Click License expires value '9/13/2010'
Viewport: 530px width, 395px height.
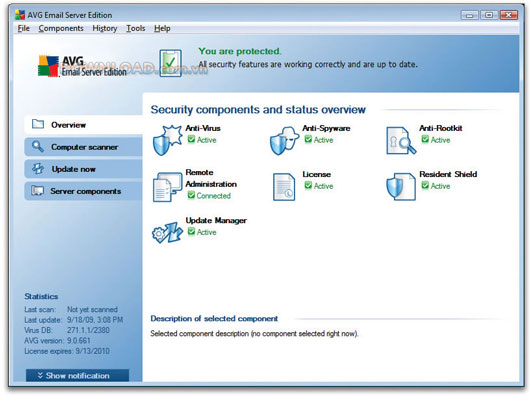click(93, 351)
